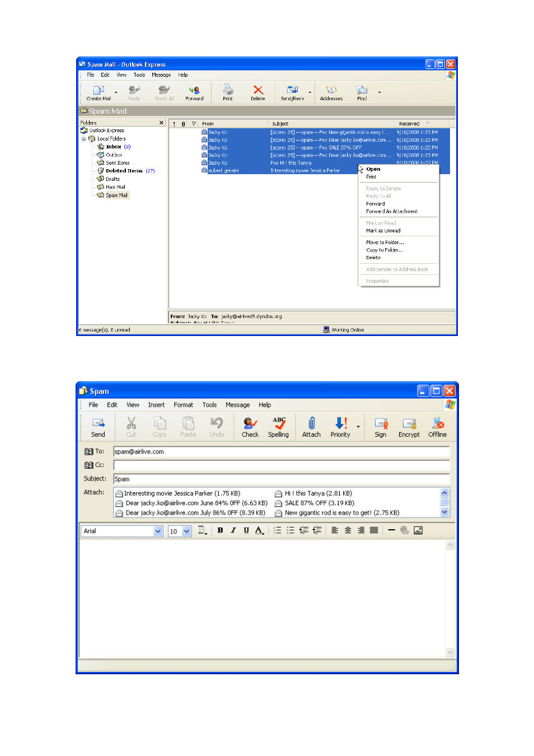534x756 pixels.
Task: Choose Move to Folder... in context menu
Action: pos(385,242)
